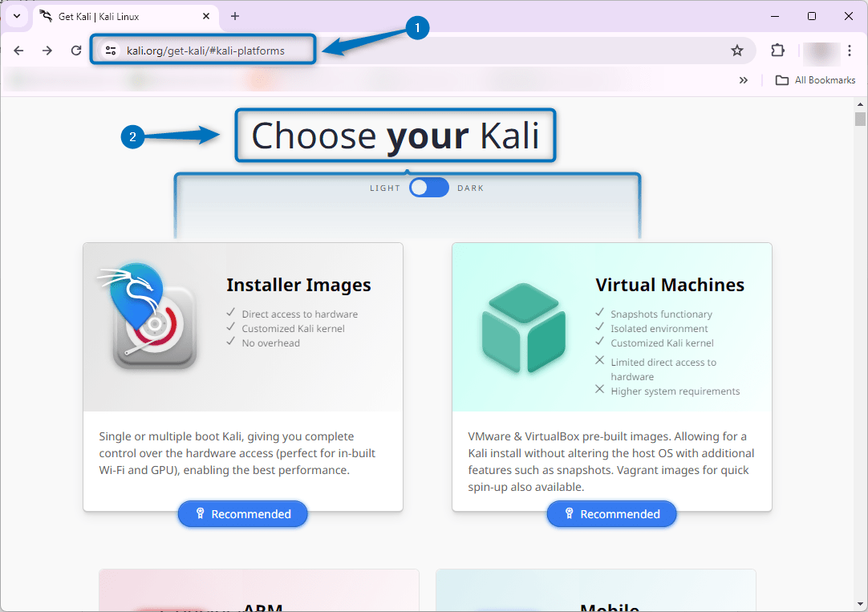Expand the bookmarks bar overflow chevron
The image size is (868, 612).
coord(744,79)
